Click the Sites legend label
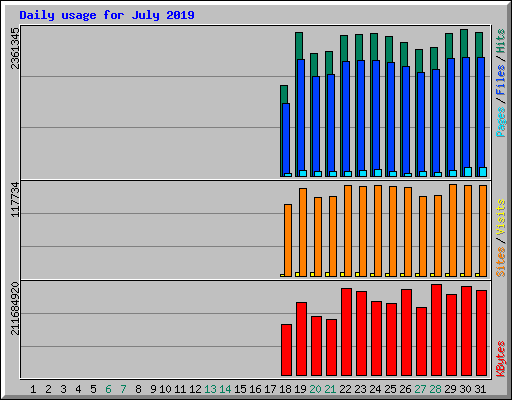The image size is (512, 400). point(500,262)
